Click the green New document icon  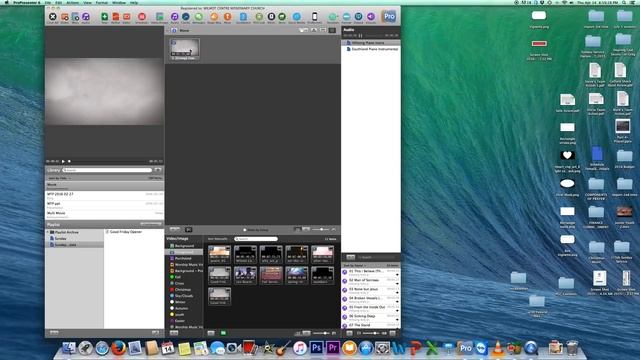coord(104,17)
